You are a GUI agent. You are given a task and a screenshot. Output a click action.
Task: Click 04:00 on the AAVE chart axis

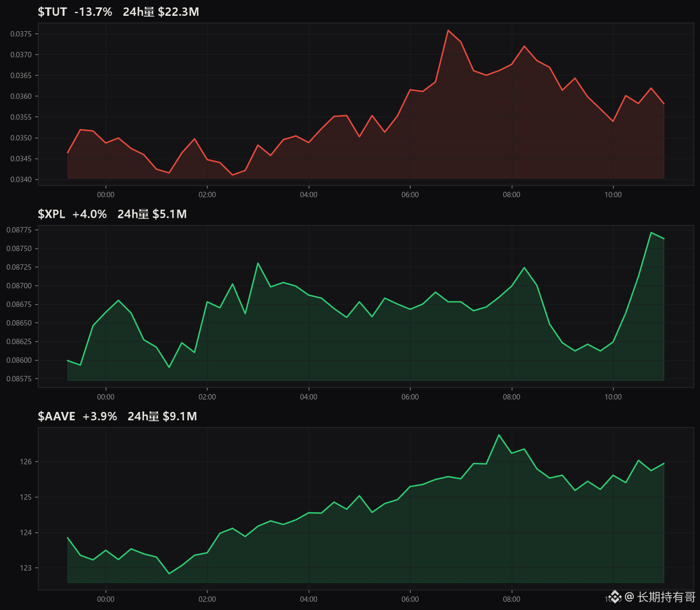(x=309, y=599)
